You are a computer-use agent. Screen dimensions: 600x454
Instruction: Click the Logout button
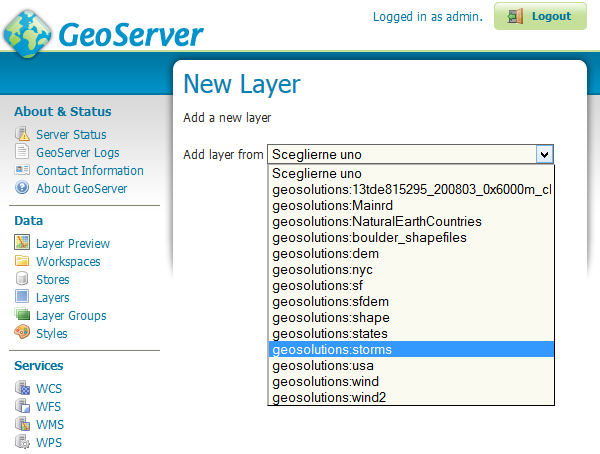pos(540,16)
